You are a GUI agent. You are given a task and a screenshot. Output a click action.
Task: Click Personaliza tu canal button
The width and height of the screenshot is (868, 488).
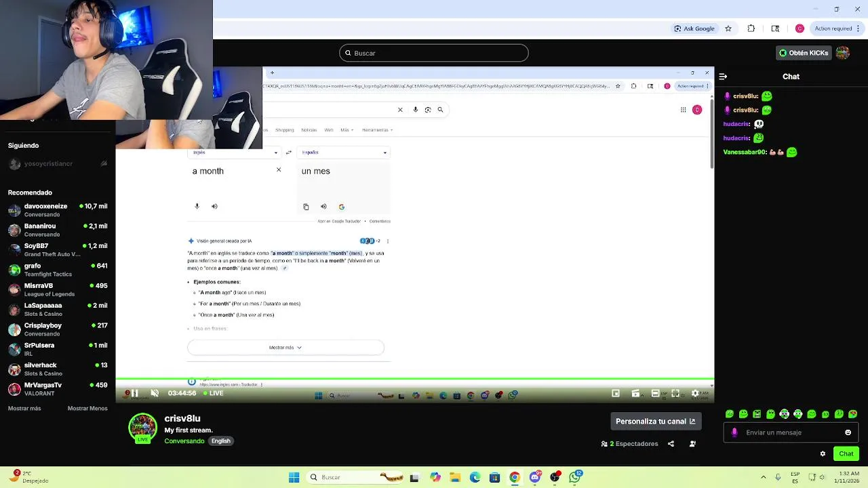click(x=656, y=422)
